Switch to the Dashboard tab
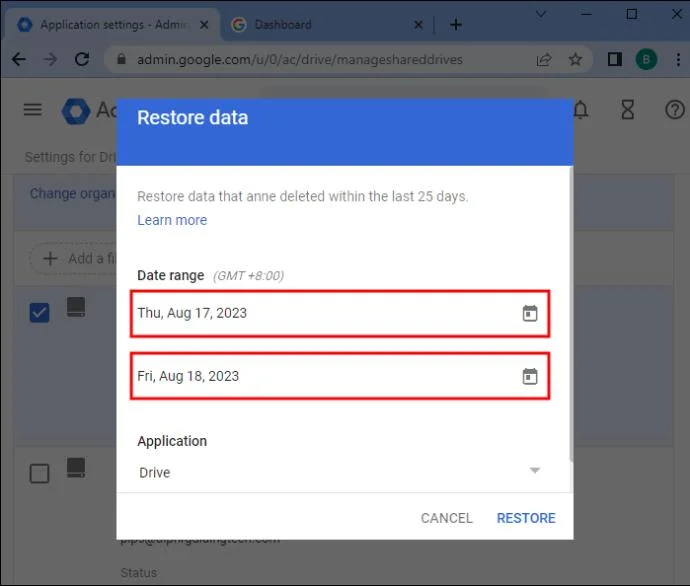Image resolution: width=690 pixels, height=586 pixels. tap(327, 25)
